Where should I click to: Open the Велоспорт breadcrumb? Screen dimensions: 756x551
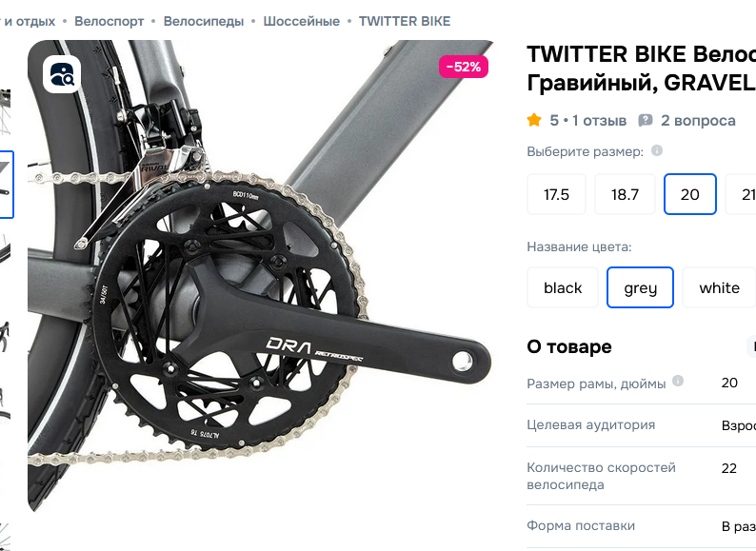coord(109,21)
